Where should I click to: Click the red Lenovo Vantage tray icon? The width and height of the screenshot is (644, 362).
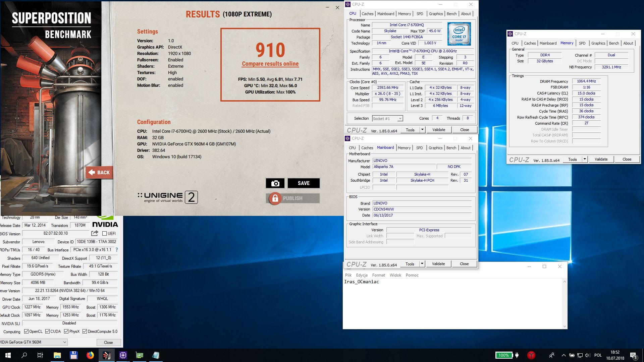531,355
